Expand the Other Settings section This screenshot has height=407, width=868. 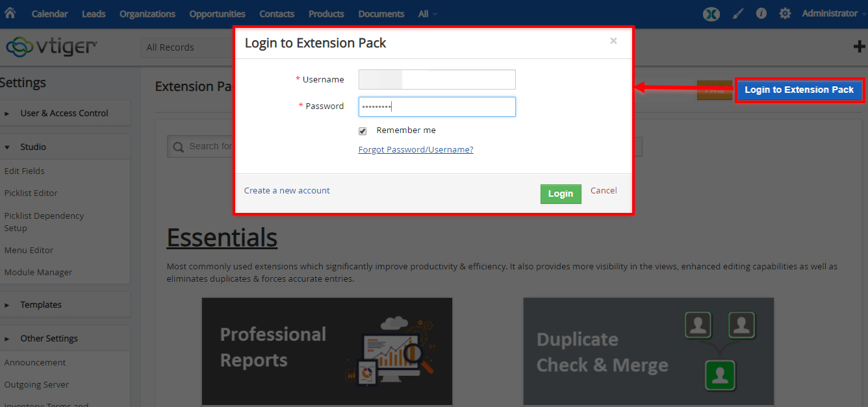(x=65, y=338)
